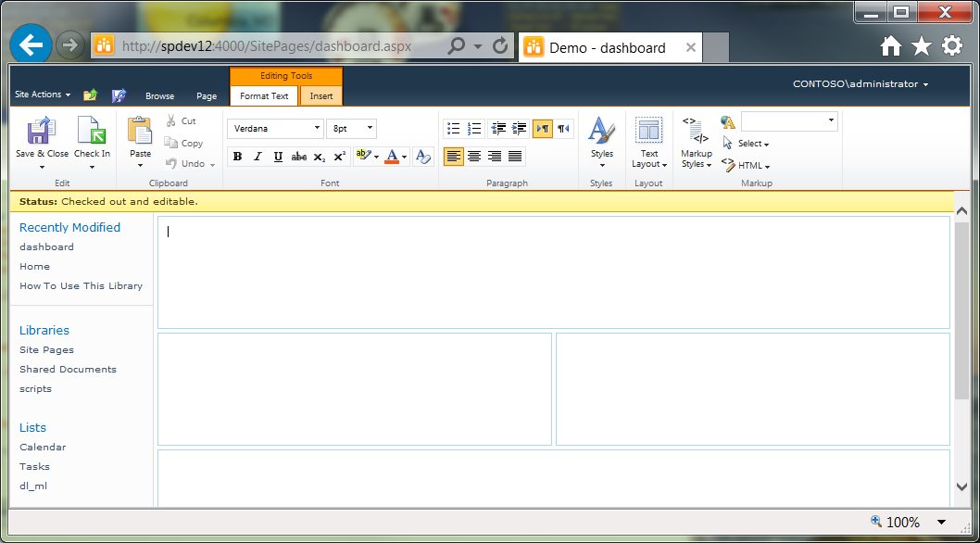Switch to the Insert tab

pos(321,96)
